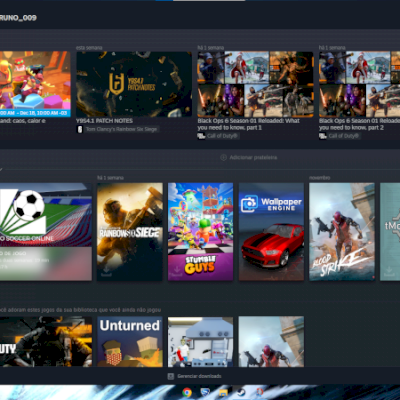Image resolution: width=400 pixels, height=400 pixels.
Task: Open the Y9S4.1 patch notes news image
Action: (134, 84)
